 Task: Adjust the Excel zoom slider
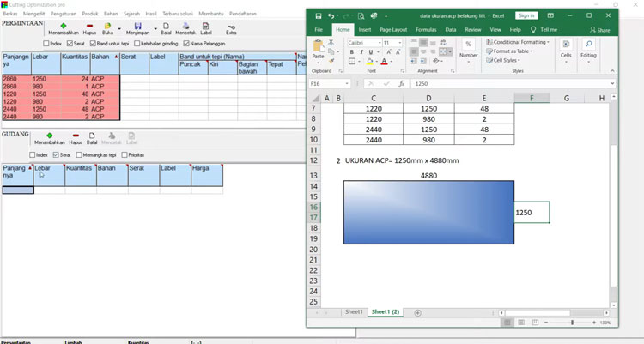(x=572, y=323)
